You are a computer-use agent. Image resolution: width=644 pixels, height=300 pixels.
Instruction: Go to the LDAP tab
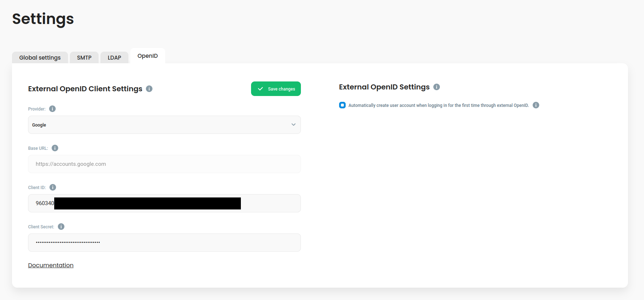(x=114, y=57)
